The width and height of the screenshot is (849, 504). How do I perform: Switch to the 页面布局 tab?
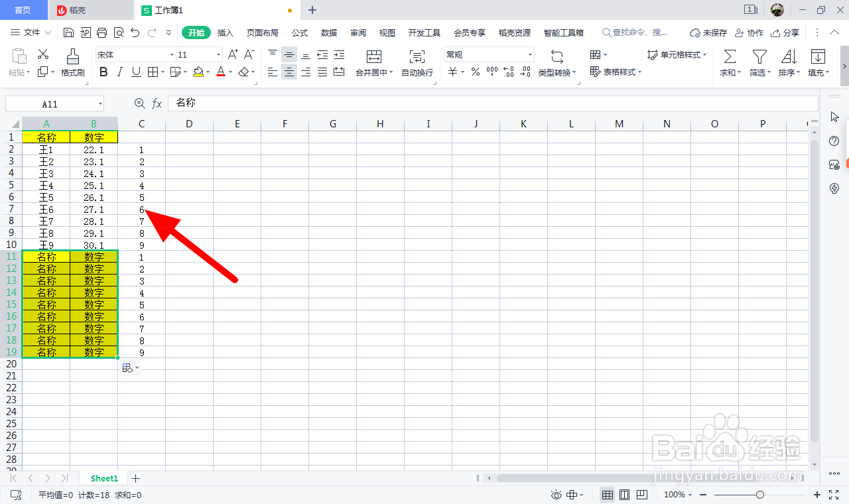pos(263,32)
